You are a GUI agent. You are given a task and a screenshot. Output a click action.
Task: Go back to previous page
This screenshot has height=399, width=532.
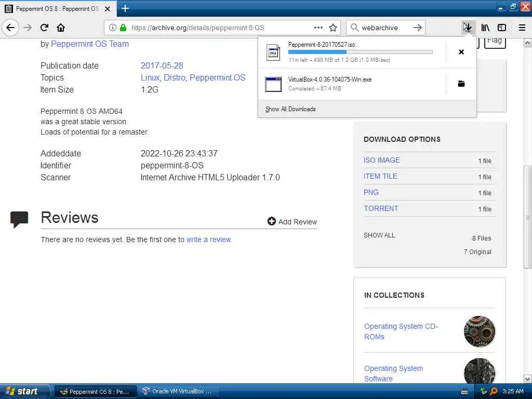tap(10, 28)
